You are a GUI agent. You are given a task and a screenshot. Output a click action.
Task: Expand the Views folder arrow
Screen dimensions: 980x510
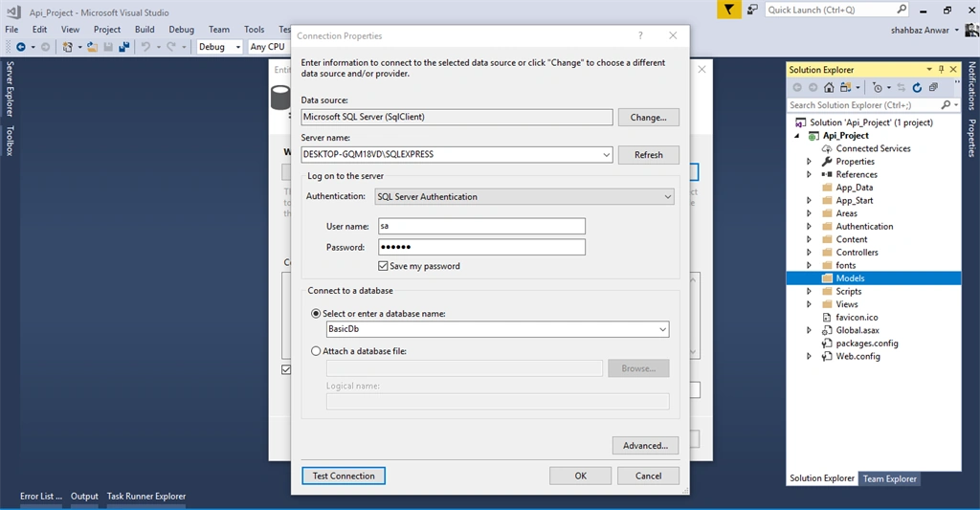[809, 304]
